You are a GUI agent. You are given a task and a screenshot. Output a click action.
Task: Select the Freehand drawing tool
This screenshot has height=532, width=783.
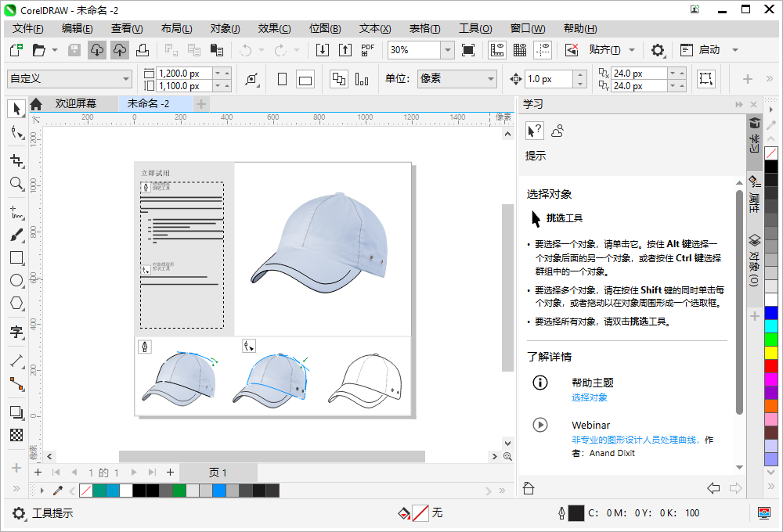point(16,212)
